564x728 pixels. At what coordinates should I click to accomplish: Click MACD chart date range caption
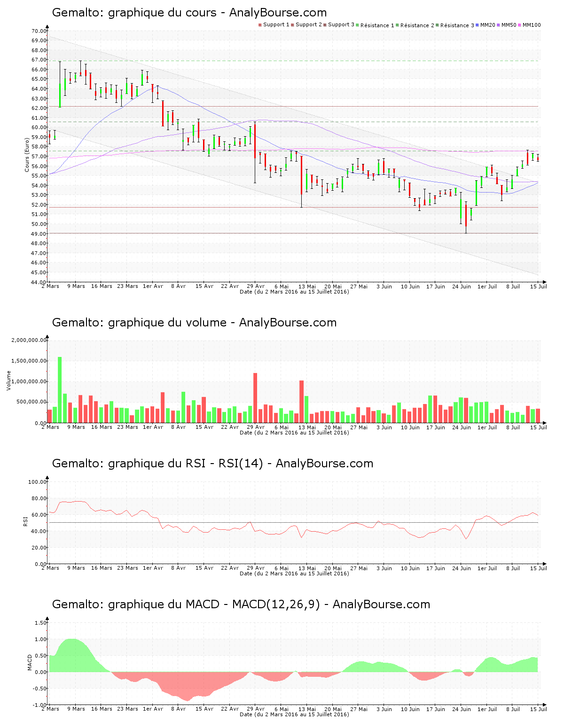[294, 714]
